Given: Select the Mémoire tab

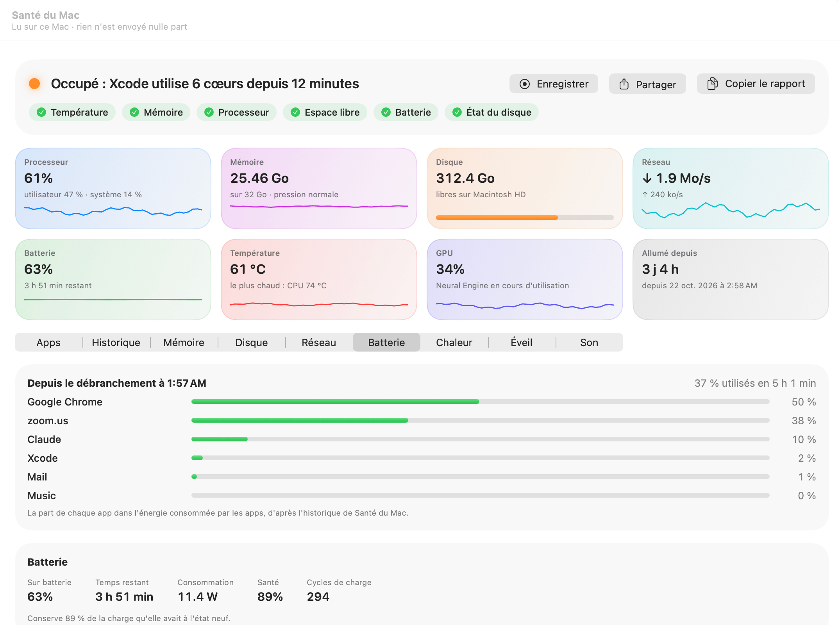Looking at the screenshot, I should 184,343.
